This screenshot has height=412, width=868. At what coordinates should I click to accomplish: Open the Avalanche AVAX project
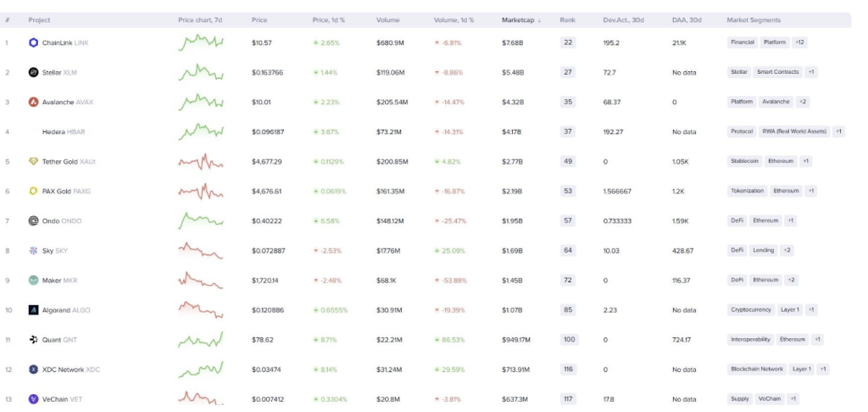pyautogui.click(x=68, y=102)
